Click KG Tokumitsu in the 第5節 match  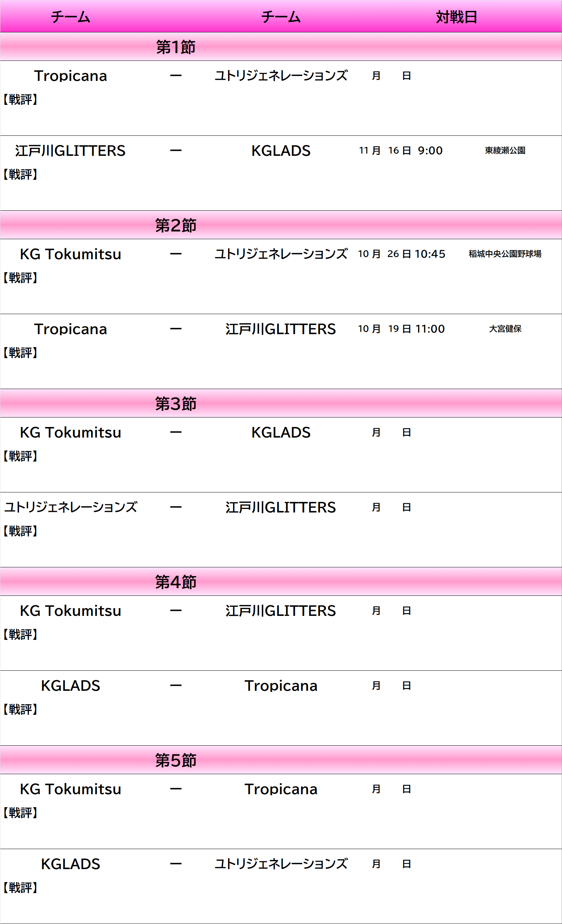70,789
